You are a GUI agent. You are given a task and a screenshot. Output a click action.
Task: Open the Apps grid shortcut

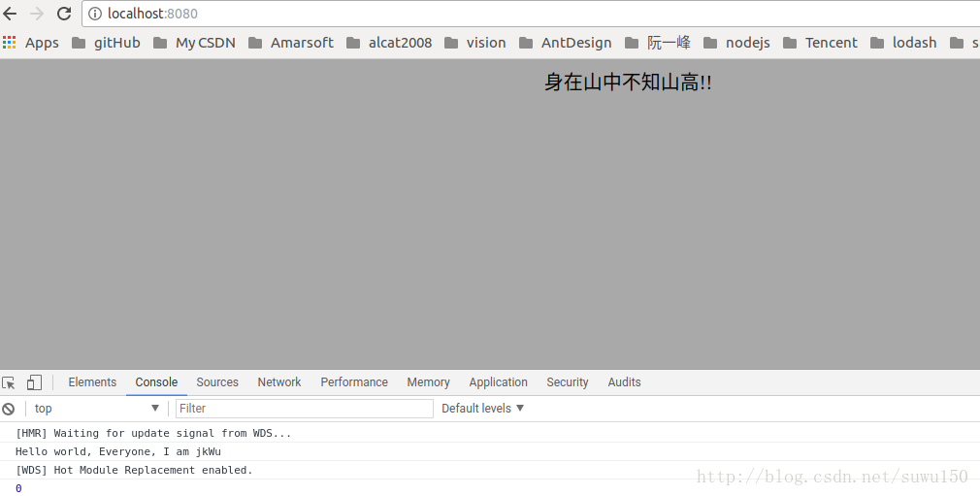pyautogui.click(x=31, y=43)
